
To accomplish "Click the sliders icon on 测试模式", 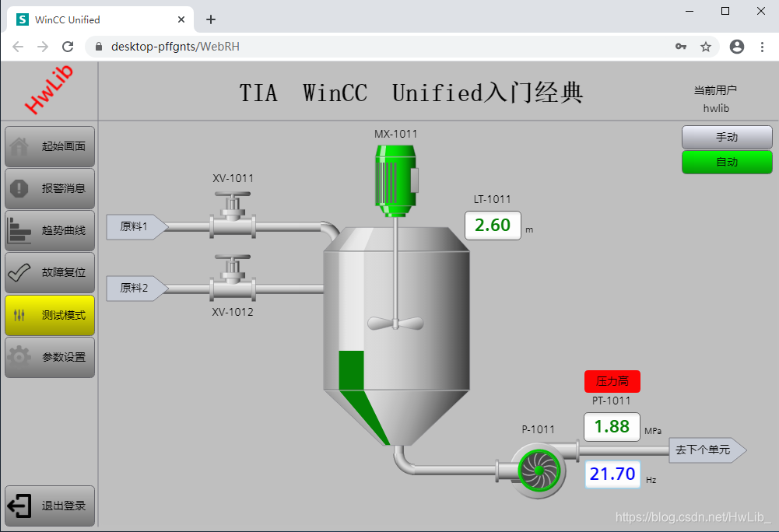I will 19,315.
